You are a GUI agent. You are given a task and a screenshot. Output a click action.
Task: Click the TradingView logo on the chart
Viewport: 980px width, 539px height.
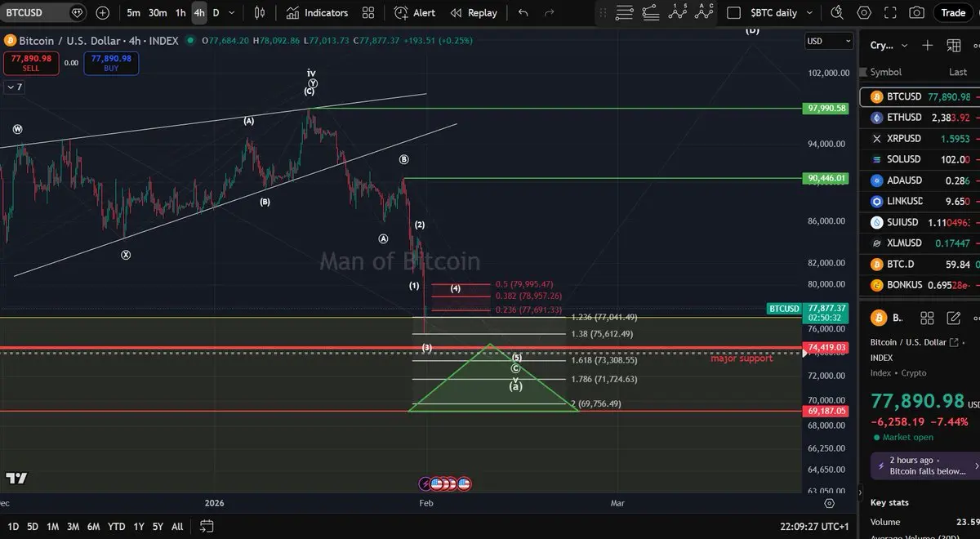coord(16,478)
